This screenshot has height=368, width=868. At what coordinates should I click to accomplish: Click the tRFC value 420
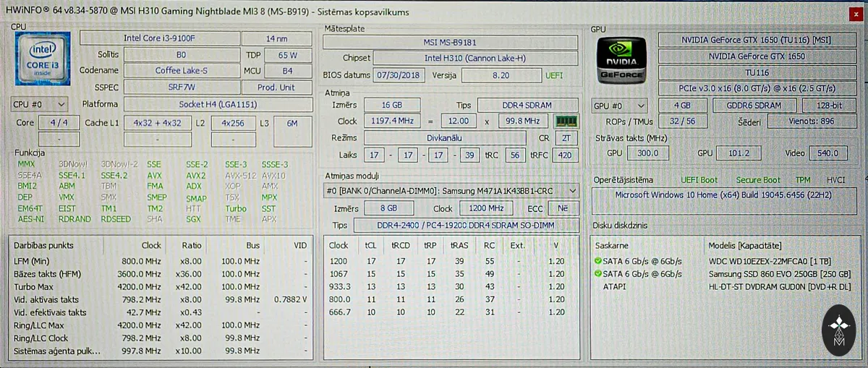click(564, 155)
